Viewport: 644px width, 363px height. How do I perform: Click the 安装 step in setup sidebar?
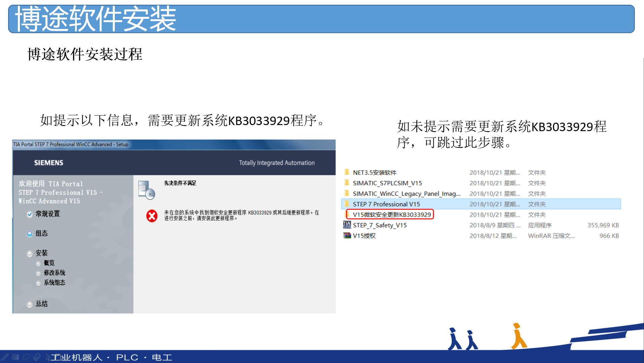point(41,253)
